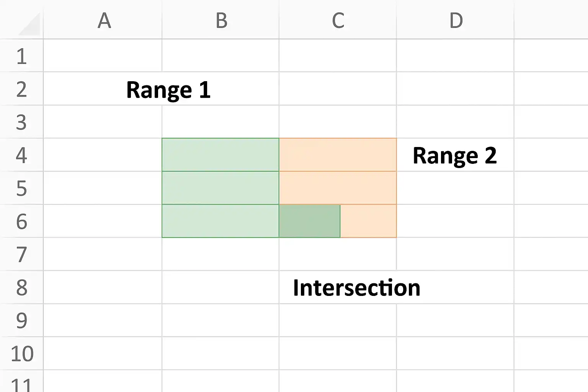Click the Range 2 label cell
This screenshot has height=392, width=588.
tap(455, 155)
